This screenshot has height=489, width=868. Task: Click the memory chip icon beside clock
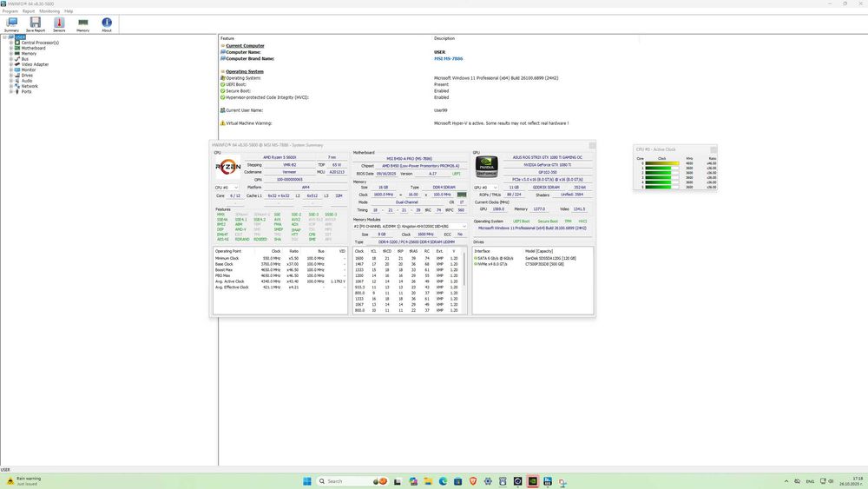(462, 195)
